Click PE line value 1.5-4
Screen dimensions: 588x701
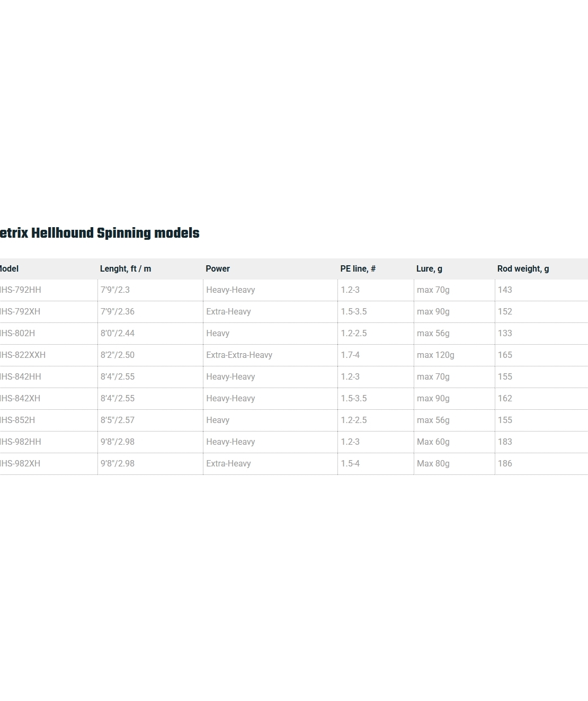350,464
